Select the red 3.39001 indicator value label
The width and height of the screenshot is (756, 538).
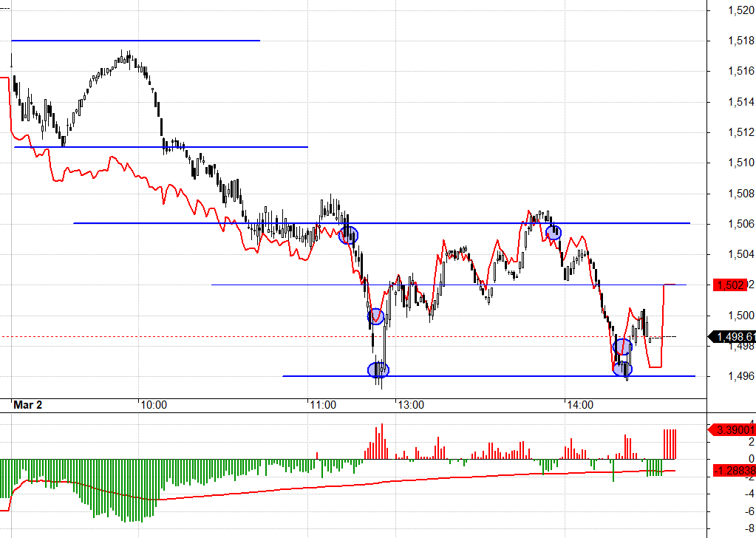pos(732,429)
